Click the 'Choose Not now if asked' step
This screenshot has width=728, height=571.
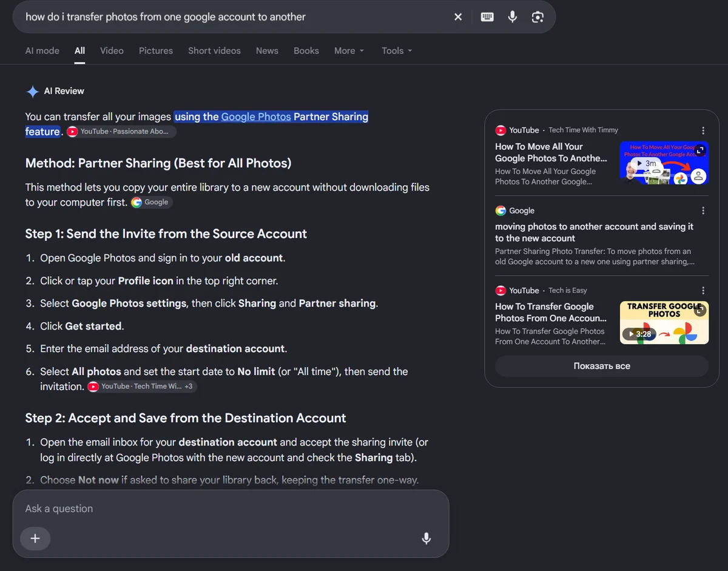(x=229, y=480)
